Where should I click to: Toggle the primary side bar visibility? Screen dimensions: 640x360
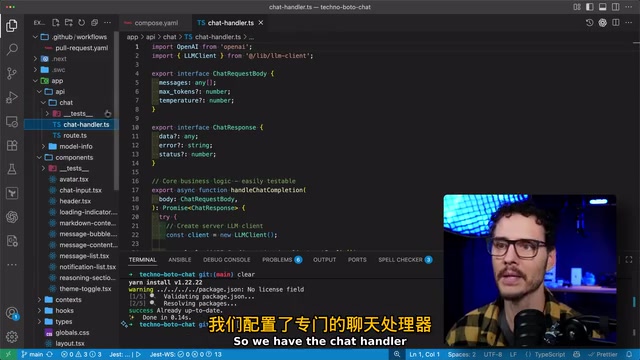(x=590, y=7)
